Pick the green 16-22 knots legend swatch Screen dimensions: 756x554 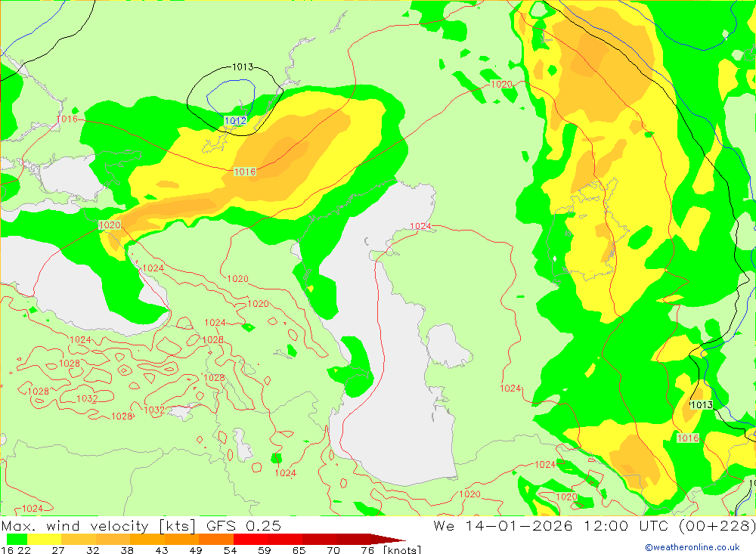pos(17,539)
